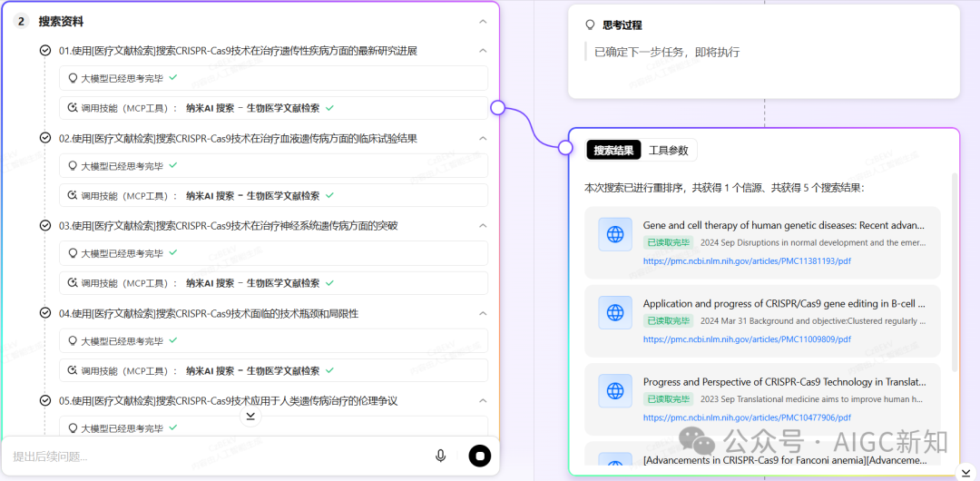Click check circle icon of step 04
Viewport: 980px width, 481px height.
(x=45, y=313)
